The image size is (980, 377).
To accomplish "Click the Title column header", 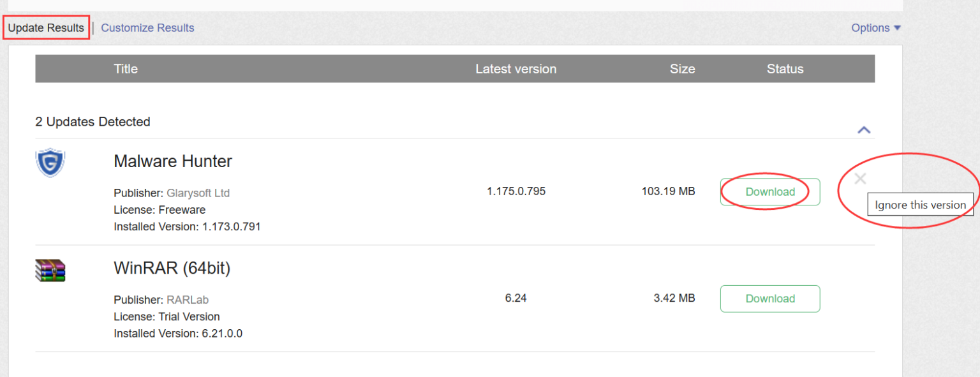I will [x=126, y=69].
